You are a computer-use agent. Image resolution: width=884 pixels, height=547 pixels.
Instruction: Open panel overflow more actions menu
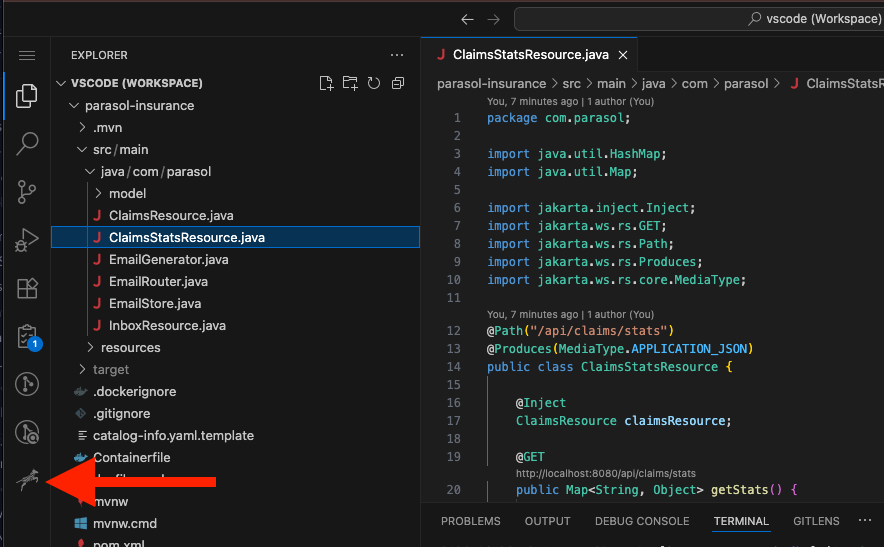[x=865, y=520]
